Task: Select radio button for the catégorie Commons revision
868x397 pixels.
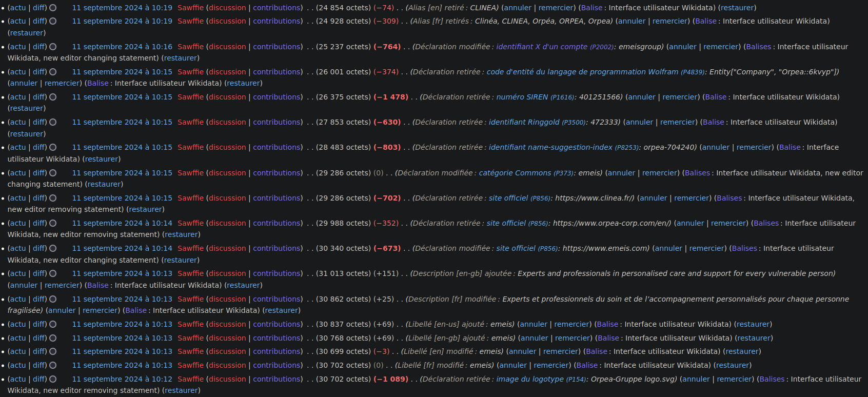Action: click(x=53, y=173)
